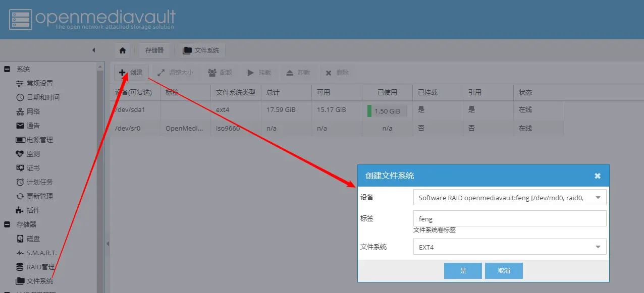Collapse the 存储器 tree section
The width and height of the screenshot is (644, 293).
[7, 224]
